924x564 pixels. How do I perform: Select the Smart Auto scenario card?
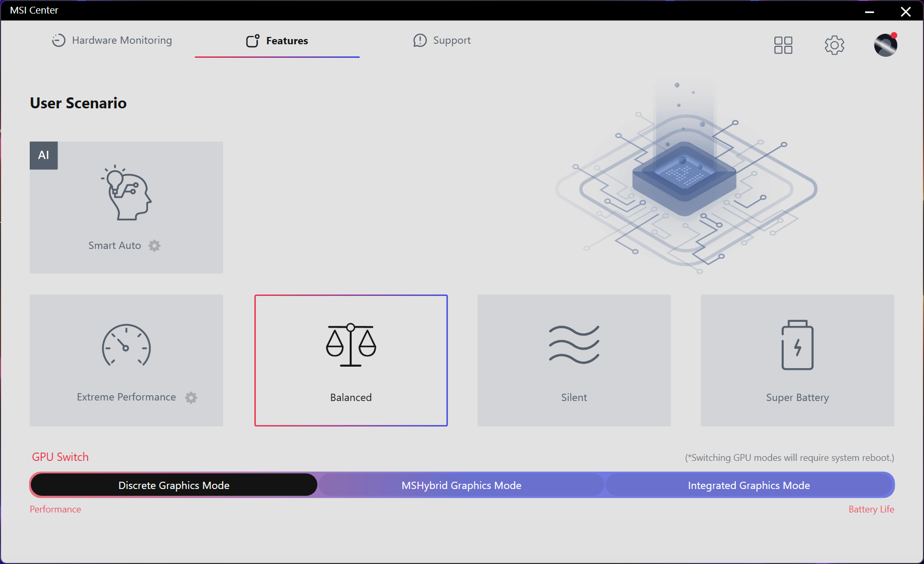(126, 207)
